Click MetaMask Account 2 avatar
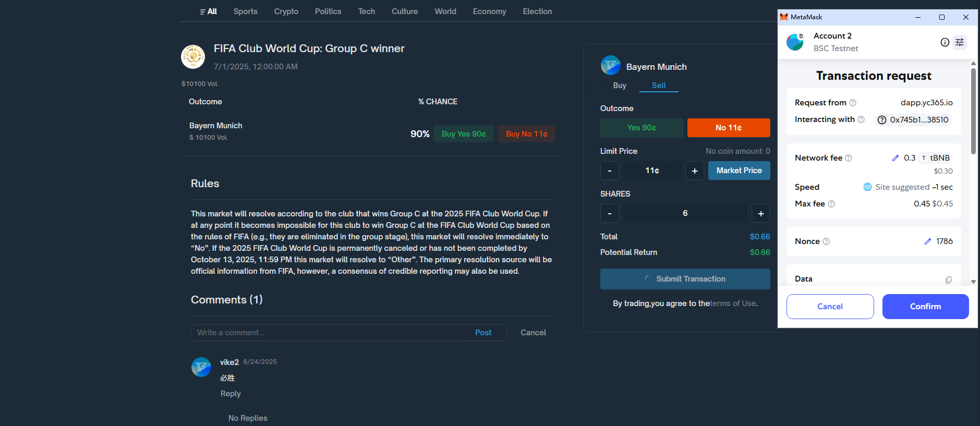Image resolution: width=980 pixels, height=426 pixels. click(795, 42)
